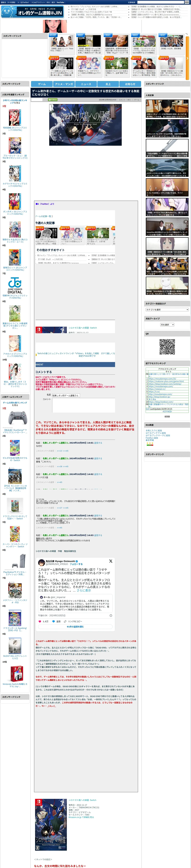Open the ゲーム navigation tab
Image resolution: width=191 pixels, height=868 pixels.
42,84
